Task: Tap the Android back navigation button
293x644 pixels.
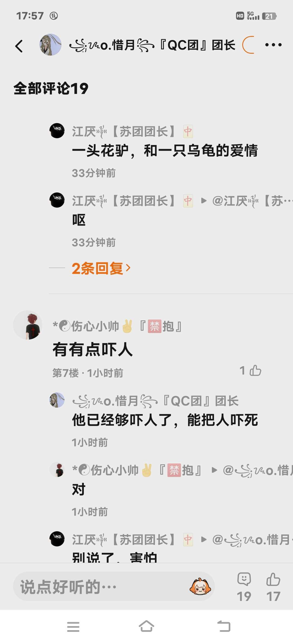Action: coord(224,626)
